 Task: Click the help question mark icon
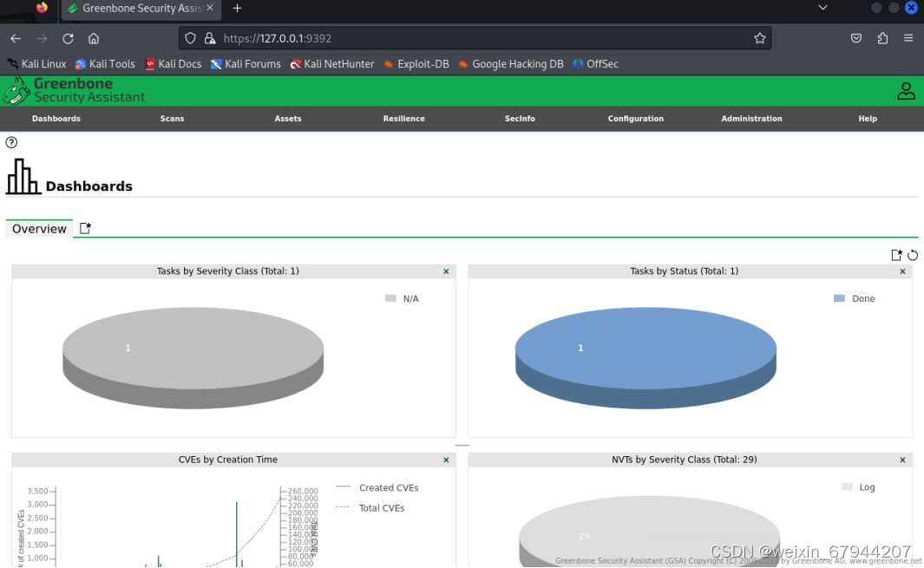11,142
